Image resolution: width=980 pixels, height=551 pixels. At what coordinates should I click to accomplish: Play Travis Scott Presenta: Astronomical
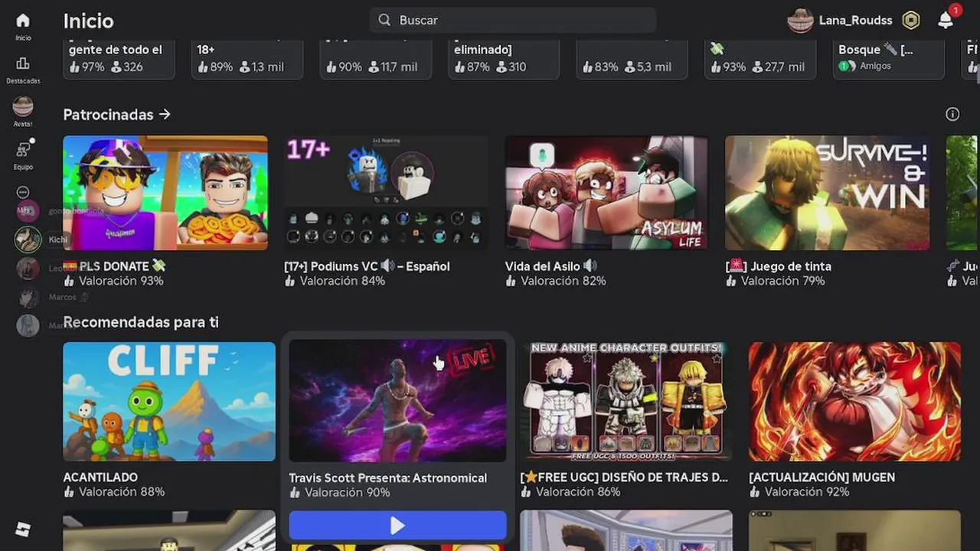click(x=397, y=525)
